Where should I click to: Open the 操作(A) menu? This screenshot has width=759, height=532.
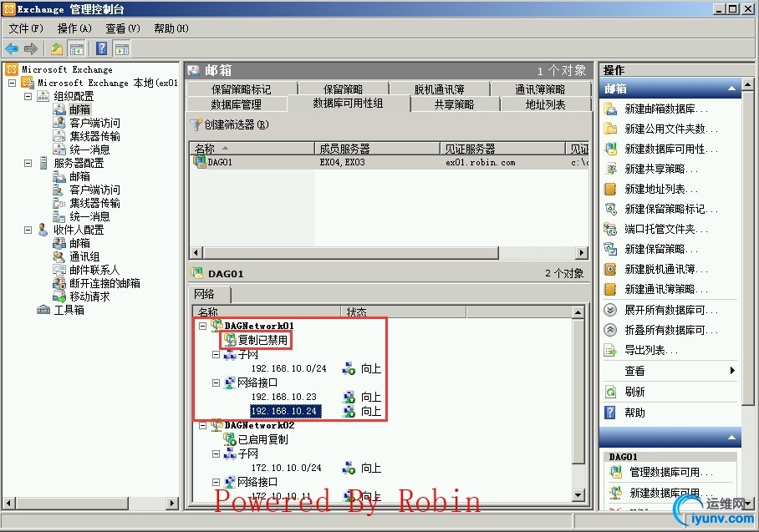pyautogui.click(x=74, y=28)
